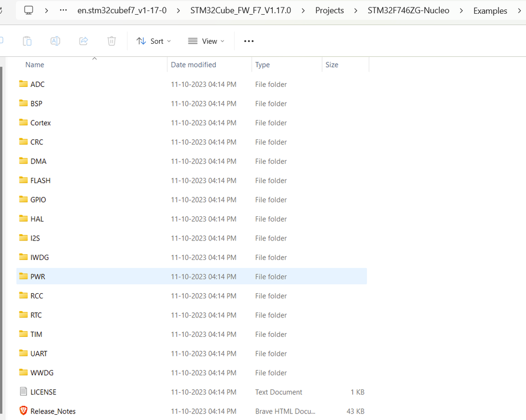Select the ADC folder icon
This screenshot has height=420, width=526.
24,84
